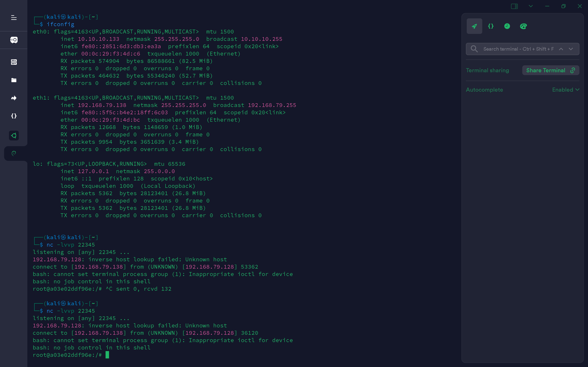Open the Hosts server icon
Image resolution: width=588 pixels, height=367 pixels.
14,62
